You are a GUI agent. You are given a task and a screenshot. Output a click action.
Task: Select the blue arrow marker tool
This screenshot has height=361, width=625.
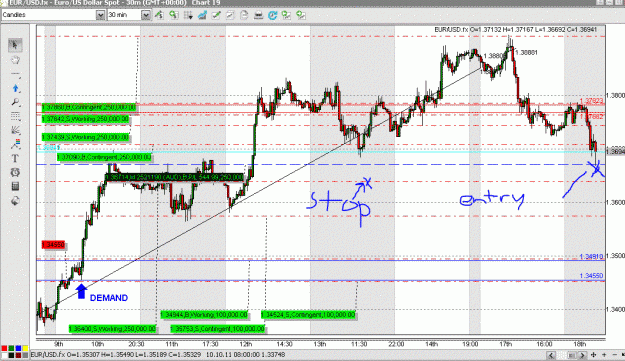(x=15, y=88)
